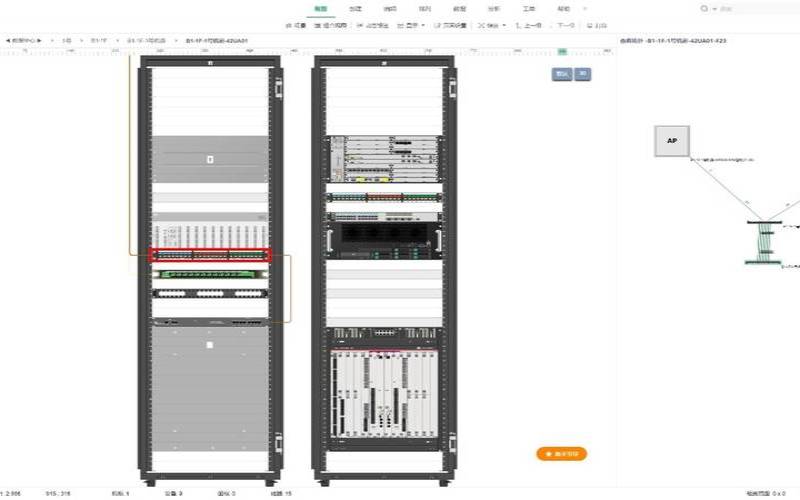The height and width of the screenshot is (500, 800).
Task: Switch to the 分析 menu tab
Action: coord(494,8)
